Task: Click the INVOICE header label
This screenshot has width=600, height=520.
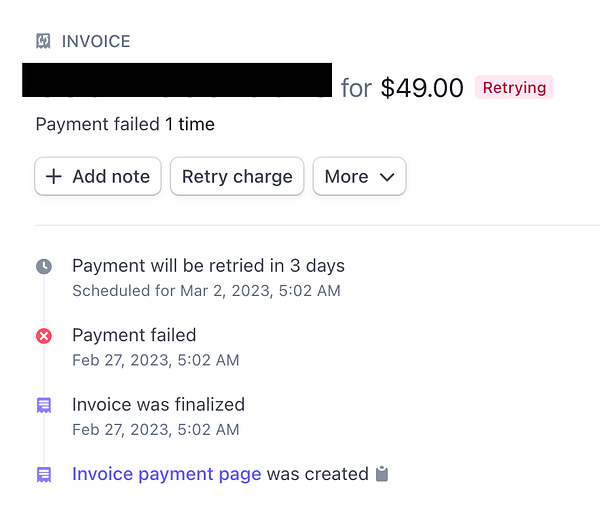Action: pos(96,41)
